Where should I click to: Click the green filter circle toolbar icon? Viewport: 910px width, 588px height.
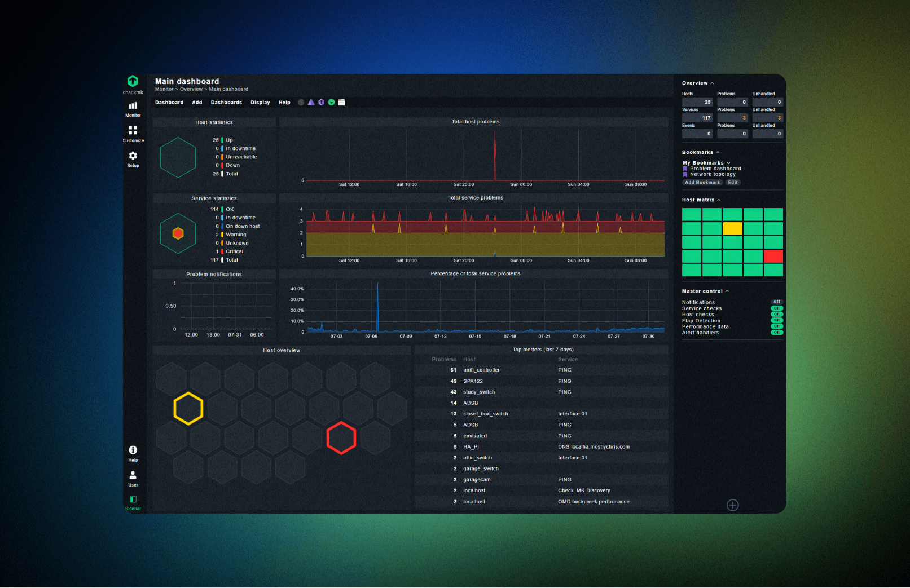point(331,103)
